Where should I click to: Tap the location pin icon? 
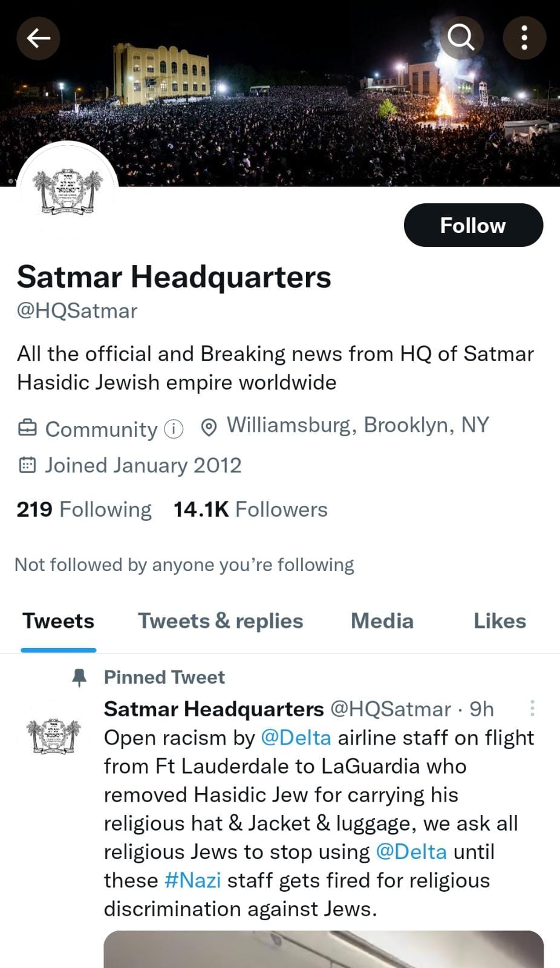209,428
